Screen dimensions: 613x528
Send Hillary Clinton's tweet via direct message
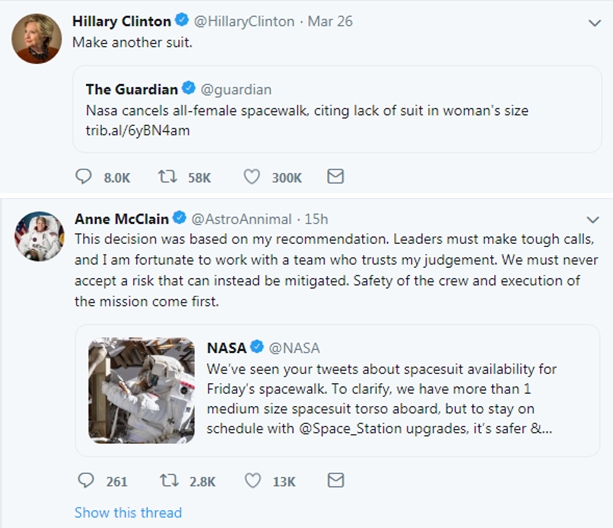coord(336,177)
